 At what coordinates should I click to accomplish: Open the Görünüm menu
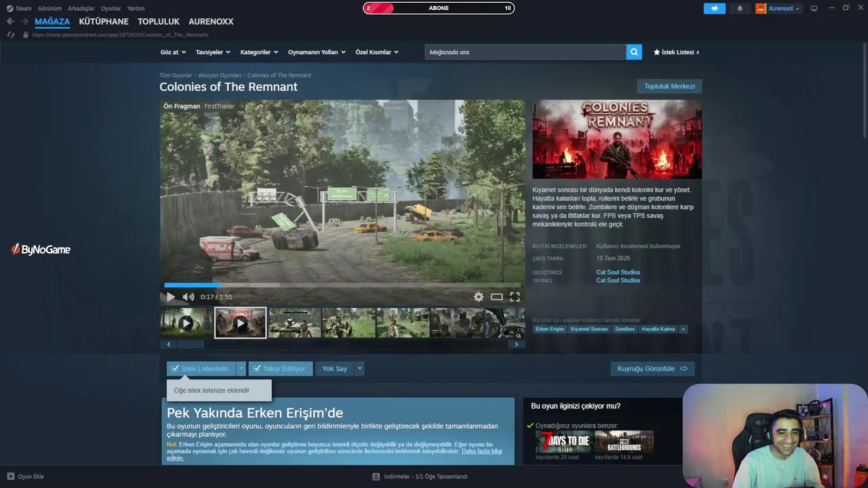(x=50, y=8)
